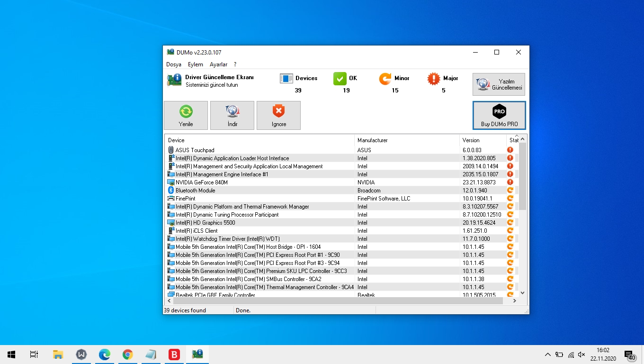This screenshot has height=364, width=644.
Task: Click major status icon for ASUS Touchpad
Action: coord(510,150)
